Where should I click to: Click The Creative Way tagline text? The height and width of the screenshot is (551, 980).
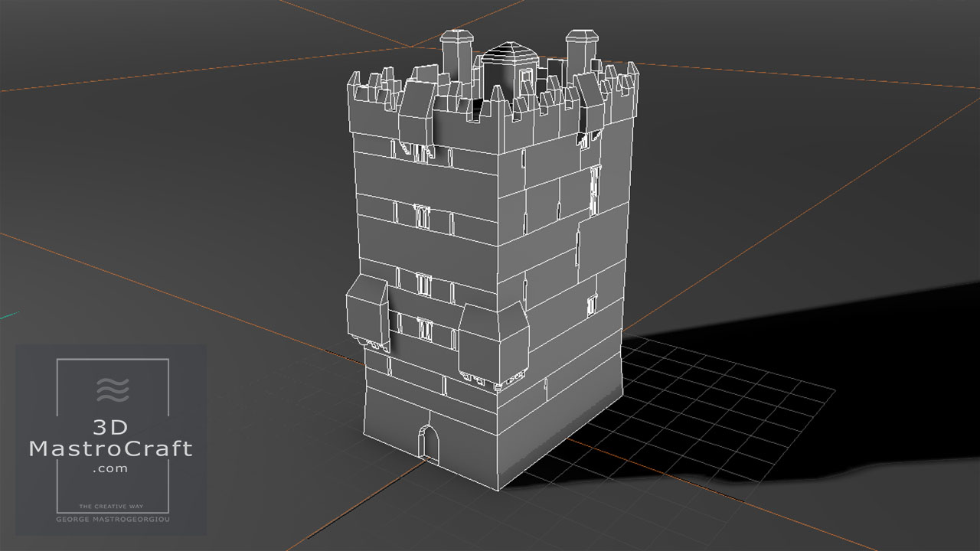112,507
